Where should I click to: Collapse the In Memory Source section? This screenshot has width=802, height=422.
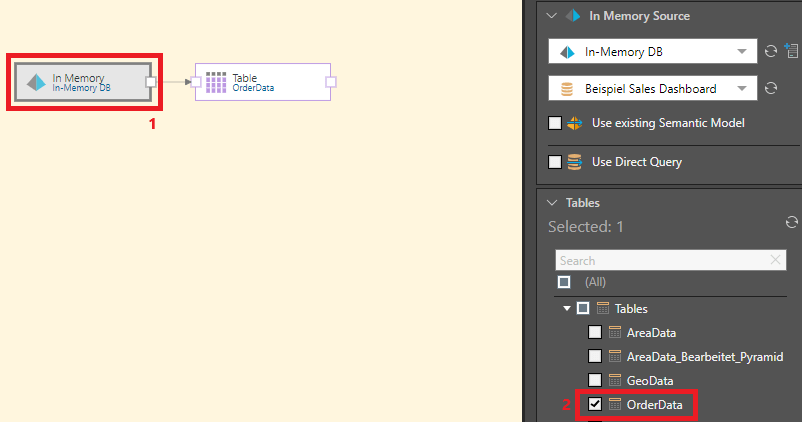[x=550, y=16]
